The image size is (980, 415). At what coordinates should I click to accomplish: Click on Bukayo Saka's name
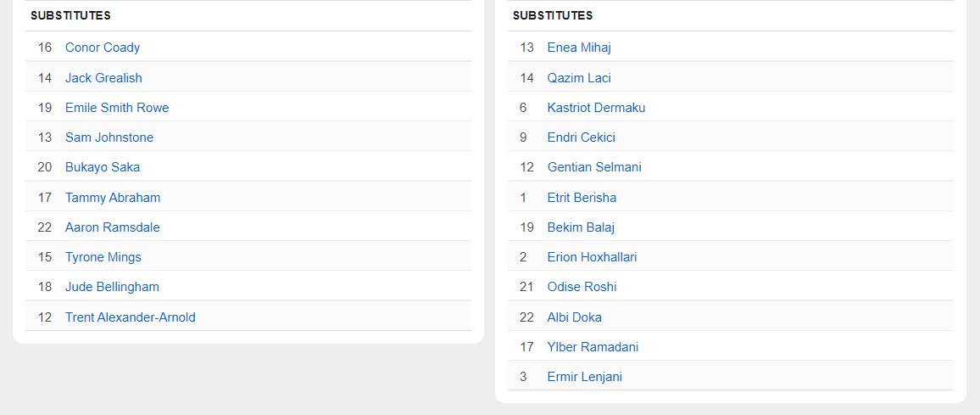coord(103,167)
